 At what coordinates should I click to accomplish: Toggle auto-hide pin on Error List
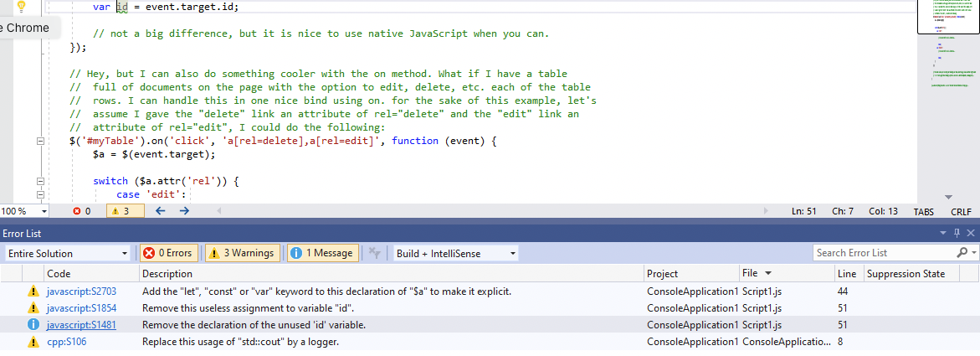click(957, 233)
